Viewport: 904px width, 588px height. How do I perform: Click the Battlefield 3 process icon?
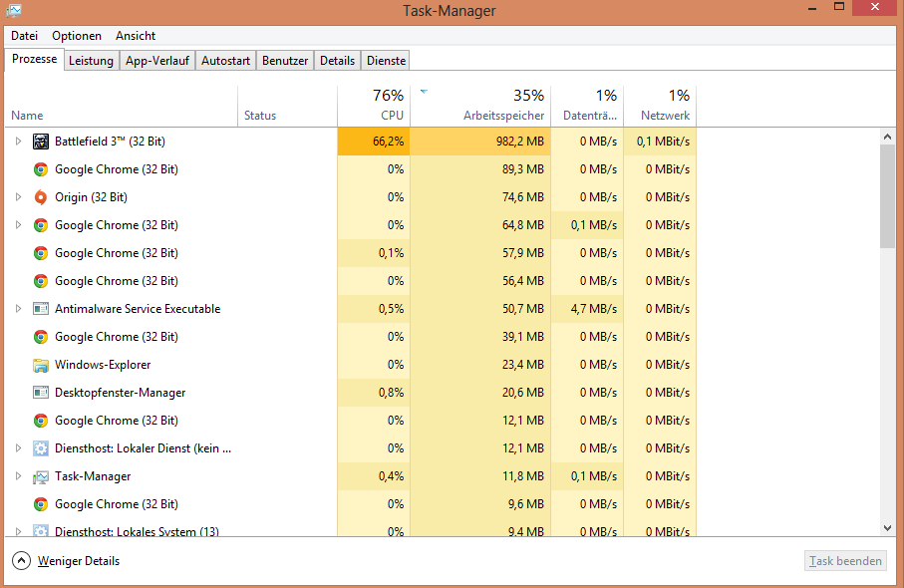pyautogui.click(x=40, y=142)
